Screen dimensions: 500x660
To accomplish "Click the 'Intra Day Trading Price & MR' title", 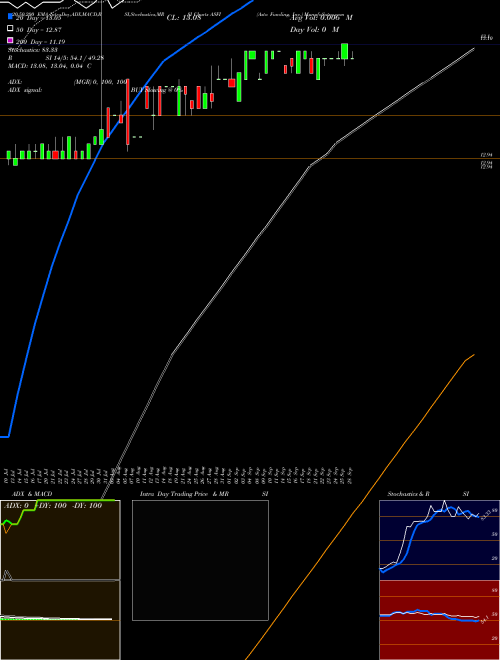I will 184,494.
